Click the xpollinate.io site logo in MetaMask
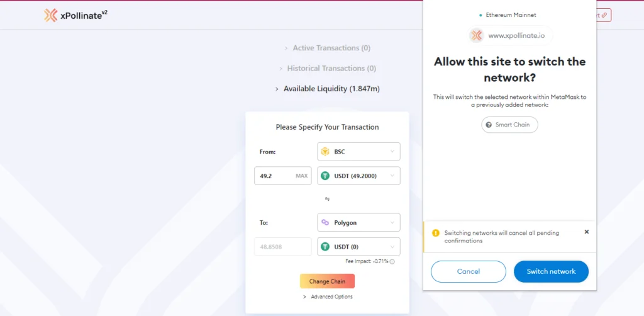Image resolution: width=644 pixels, height=316 pixels. [477, 36]
